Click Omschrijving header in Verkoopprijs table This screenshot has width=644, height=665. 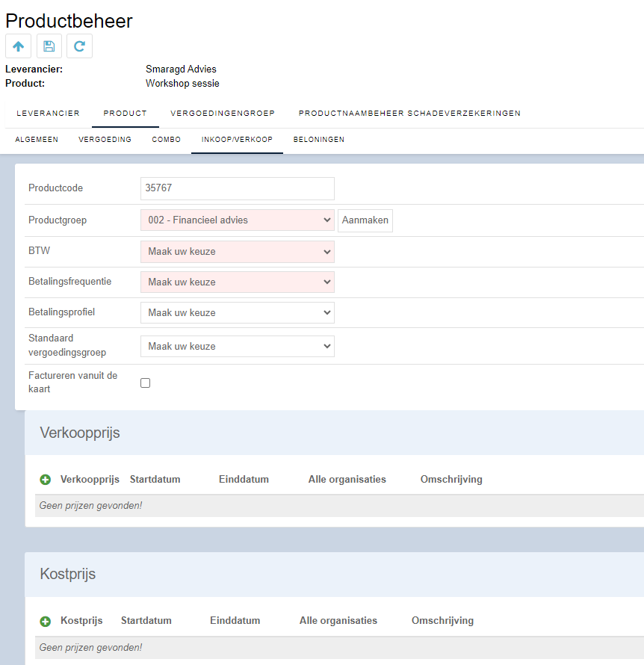(451, 479)
